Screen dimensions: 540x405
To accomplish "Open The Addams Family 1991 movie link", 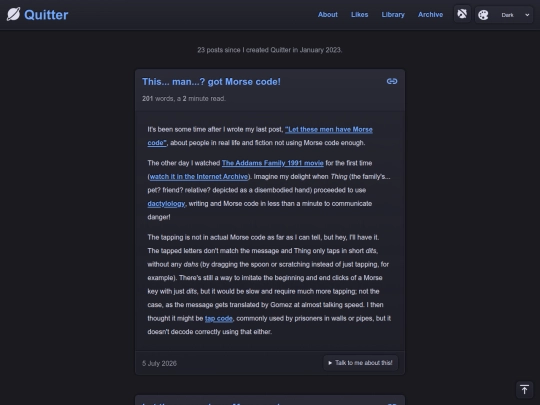I will (272, 163).
